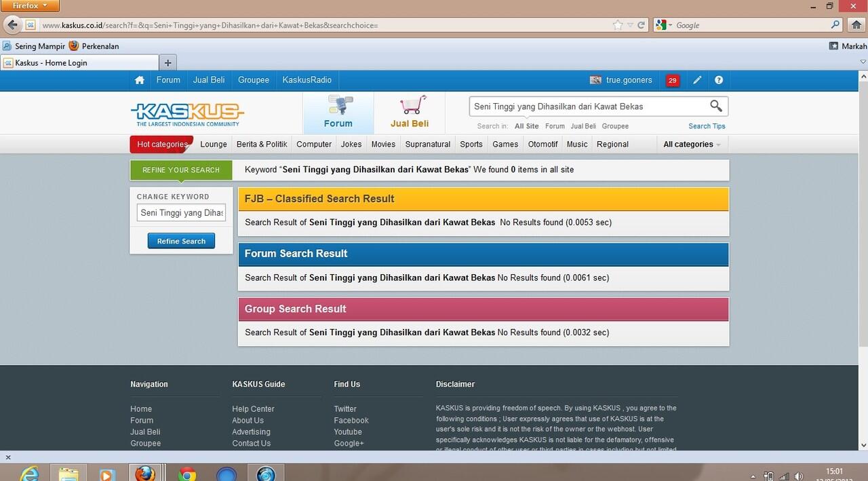Set search scope to All Site
Screen dimensions: 868x481
click(527, 126)
